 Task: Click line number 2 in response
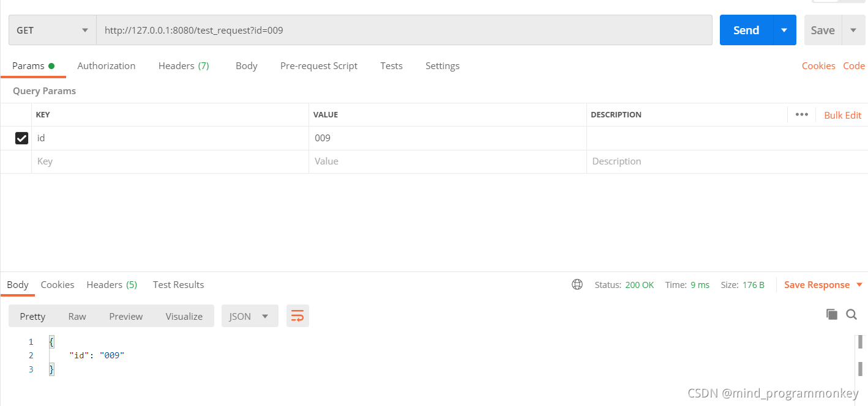point(31,355)
